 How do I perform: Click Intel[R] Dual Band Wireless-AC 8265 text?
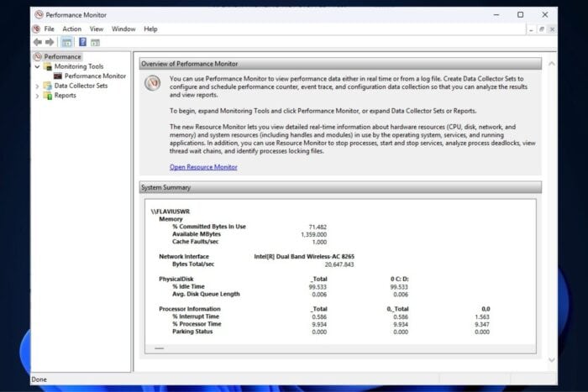click(304, 257)
